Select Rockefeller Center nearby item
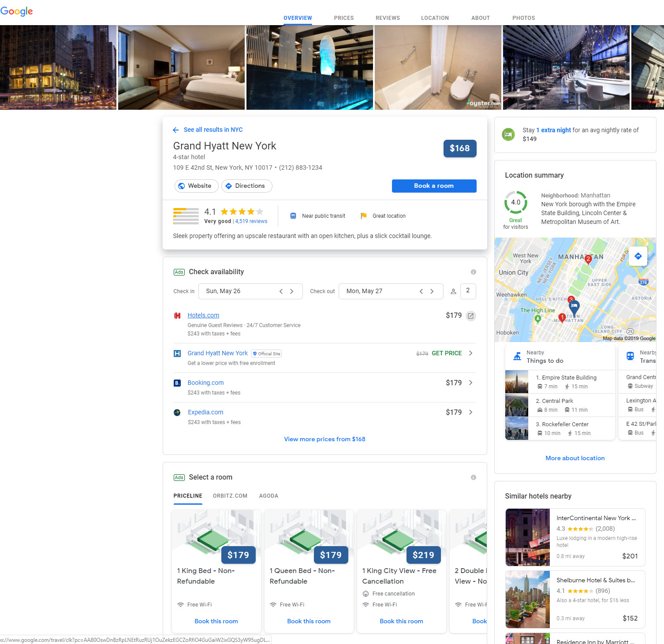The width and height of the screenshot is (664, 644). click(x=560, y=428)
